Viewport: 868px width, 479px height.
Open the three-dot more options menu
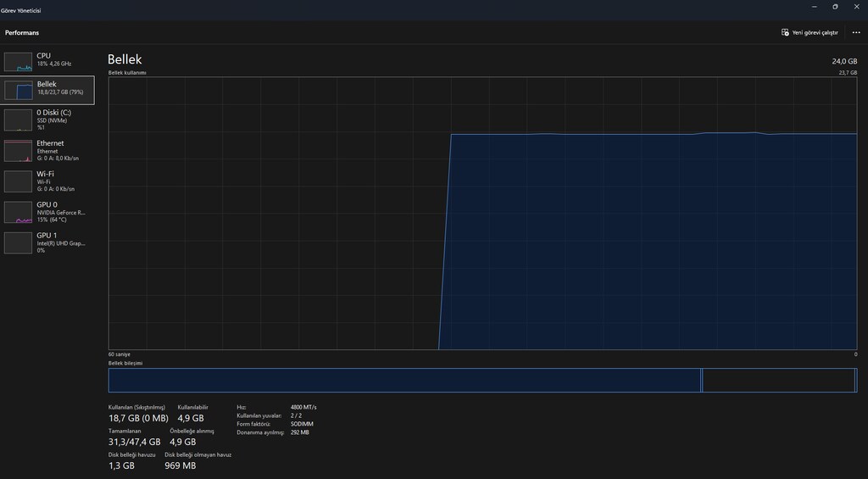click(856, 33)
